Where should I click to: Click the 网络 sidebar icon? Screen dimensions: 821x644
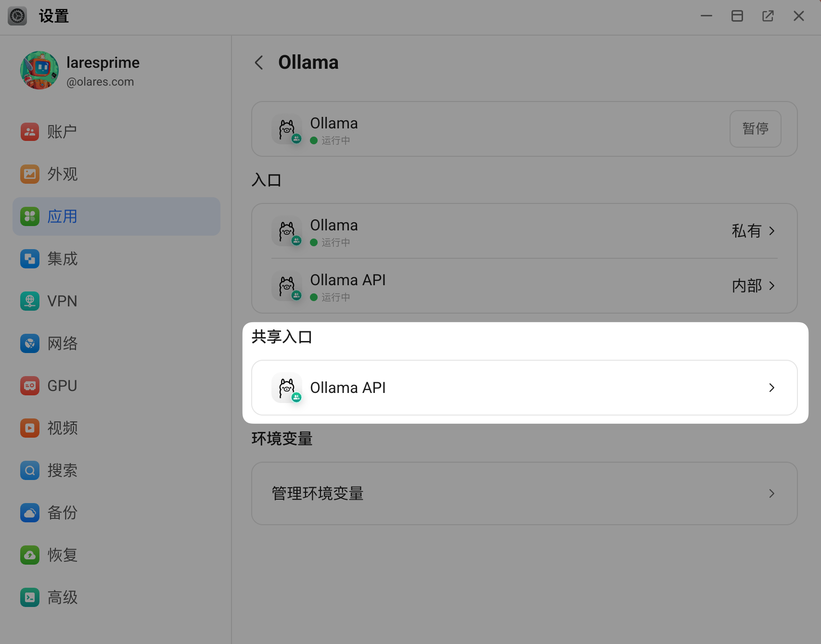(x=30, y=343)
